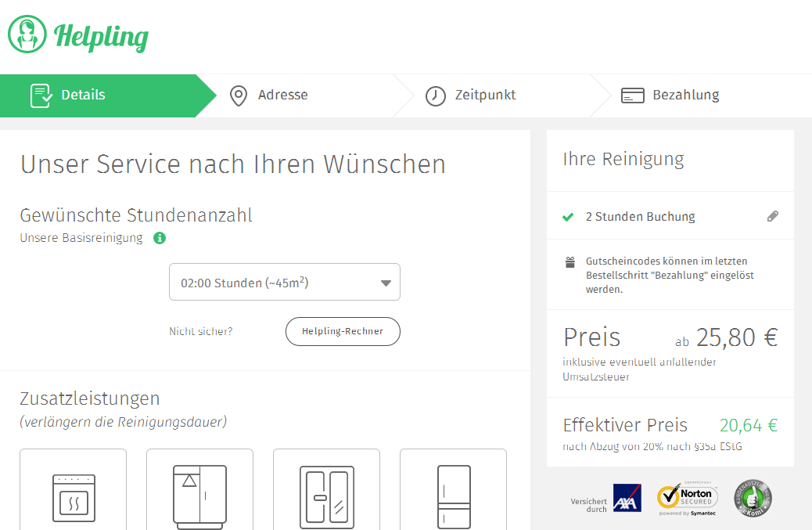Click the Helpling logo icon
The height and width of the screenshot is (530, 812).
(26, 34)
